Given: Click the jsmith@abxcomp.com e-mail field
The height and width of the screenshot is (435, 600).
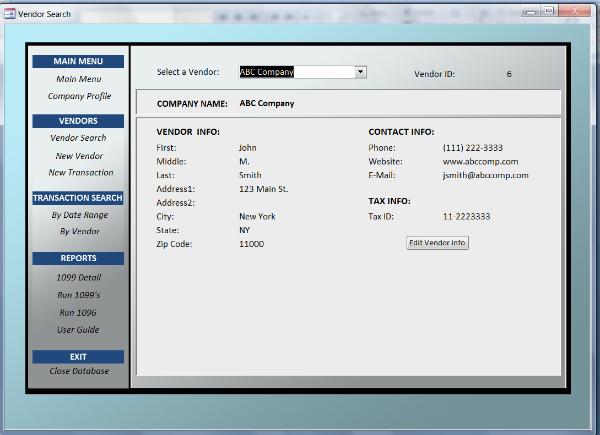Looking at the screenshot, I should coord(485,175).
